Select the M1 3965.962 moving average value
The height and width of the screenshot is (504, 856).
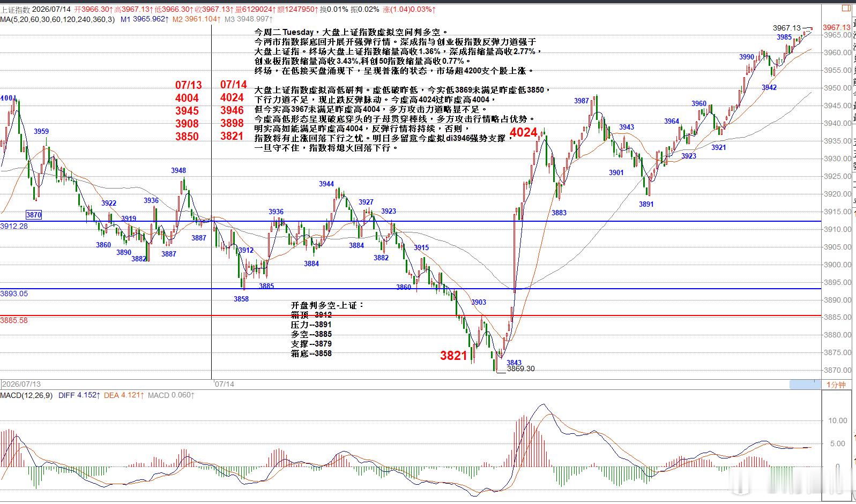coord(145,19)
